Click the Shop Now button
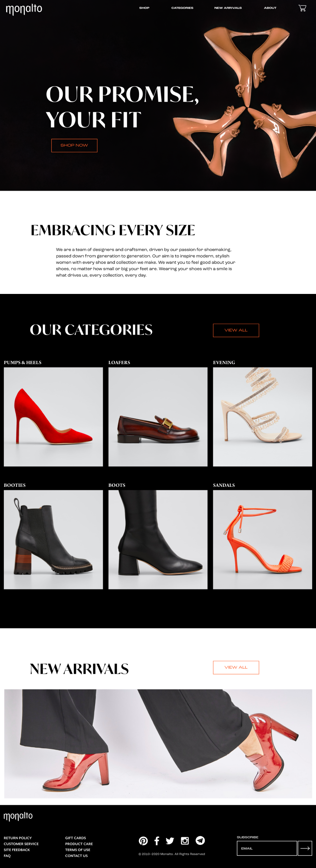Screen dimensions: 316x868 (x=74, y=145)
